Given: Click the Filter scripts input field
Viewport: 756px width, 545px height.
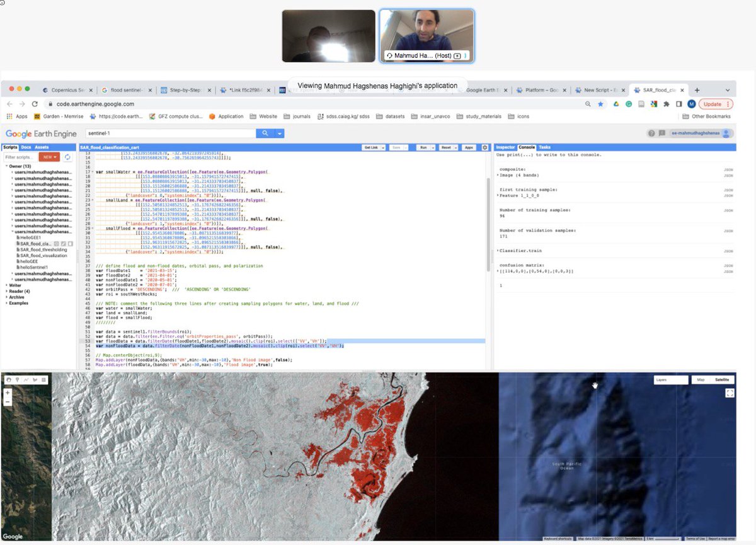Looking at the screenshot, I should 20,156.
